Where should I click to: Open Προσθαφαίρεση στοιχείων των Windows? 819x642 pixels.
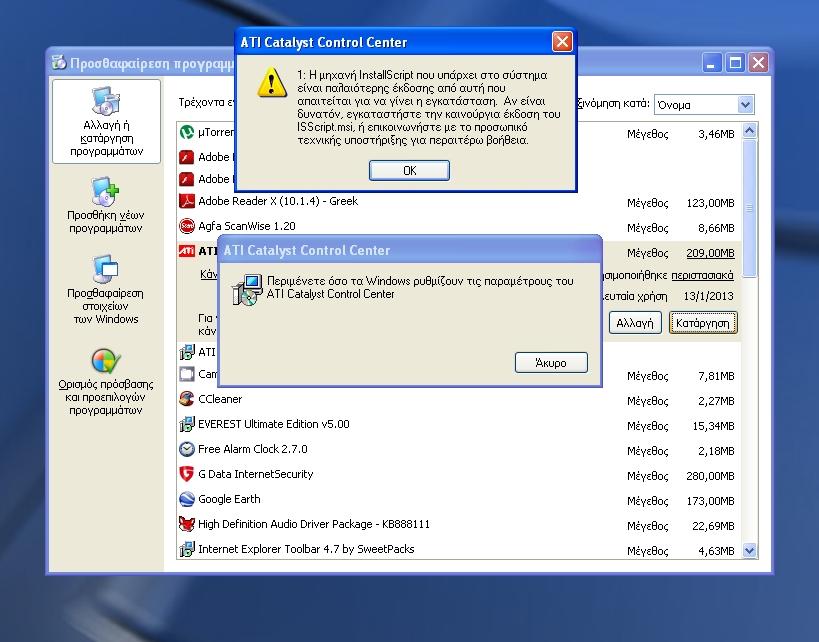(x=106, y=290)
